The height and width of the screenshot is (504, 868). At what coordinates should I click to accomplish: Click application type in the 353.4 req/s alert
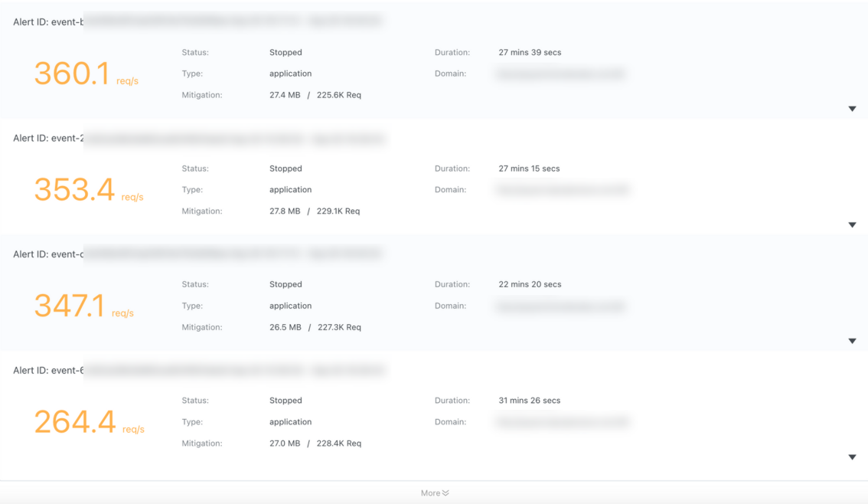coord(291,190)
